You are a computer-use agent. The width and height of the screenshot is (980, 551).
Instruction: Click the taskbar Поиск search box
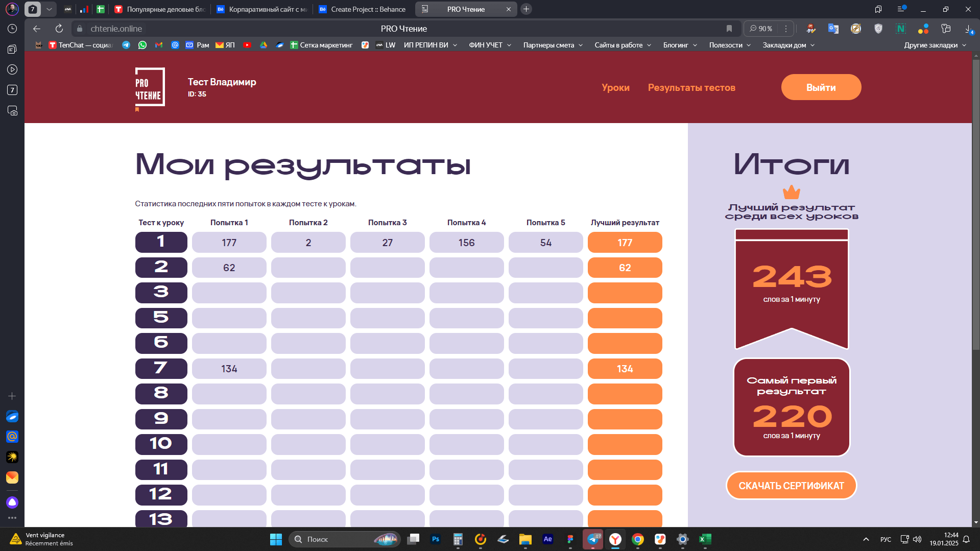click(x=344, y=539)
